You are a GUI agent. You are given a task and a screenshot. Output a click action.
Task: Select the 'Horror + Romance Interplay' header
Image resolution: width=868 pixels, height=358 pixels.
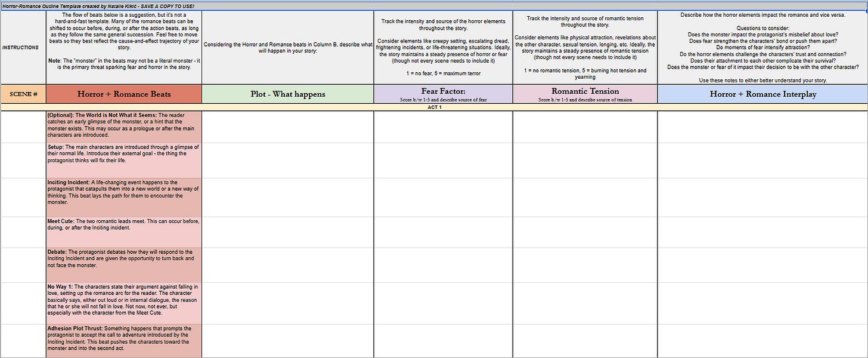click(x=762, y=94)
